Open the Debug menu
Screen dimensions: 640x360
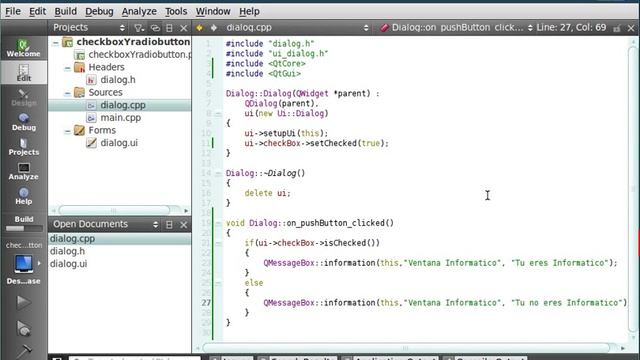pos(99,11)
